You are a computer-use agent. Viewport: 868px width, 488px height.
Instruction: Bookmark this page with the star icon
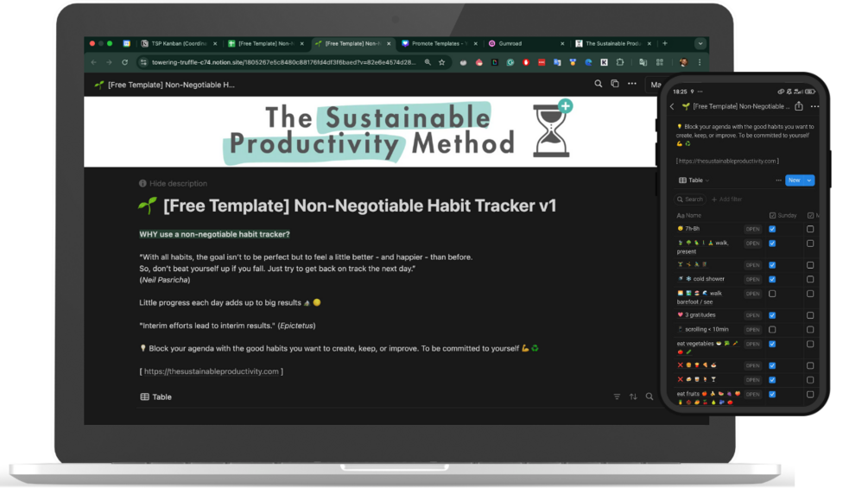coord(441,62)
